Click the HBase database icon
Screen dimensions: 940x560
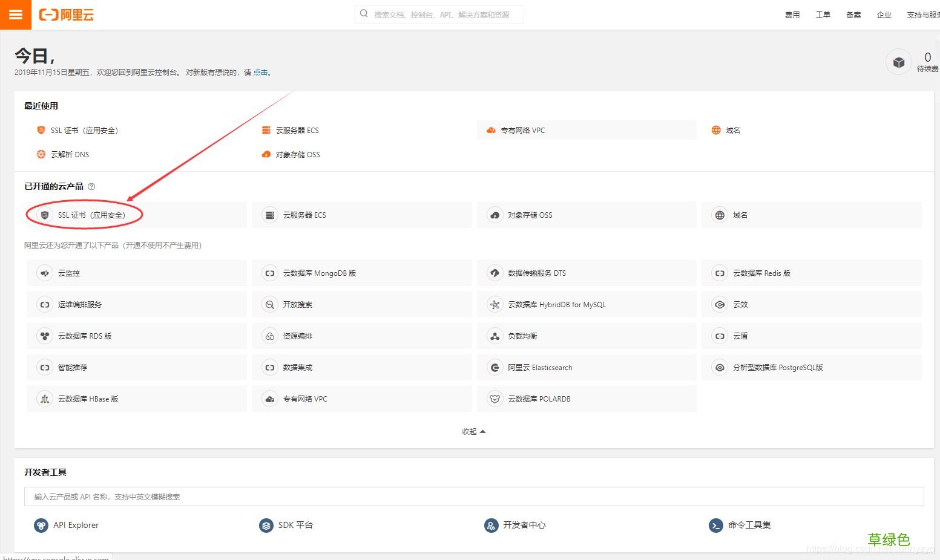click(45, 399)
